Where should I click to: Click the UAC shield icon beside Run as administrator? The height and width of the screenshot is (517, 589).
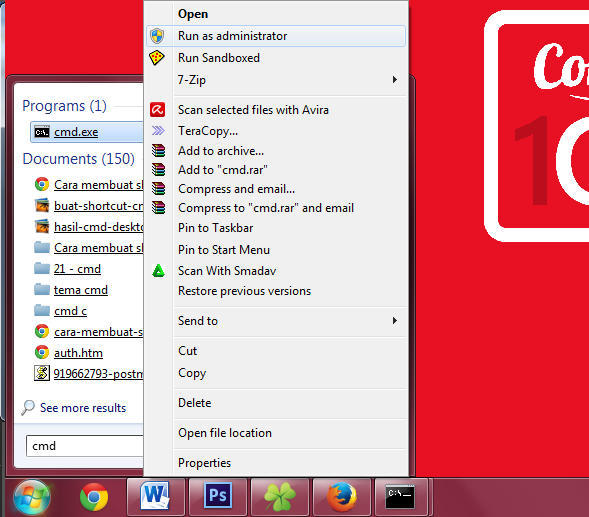(x=157, y=36)
